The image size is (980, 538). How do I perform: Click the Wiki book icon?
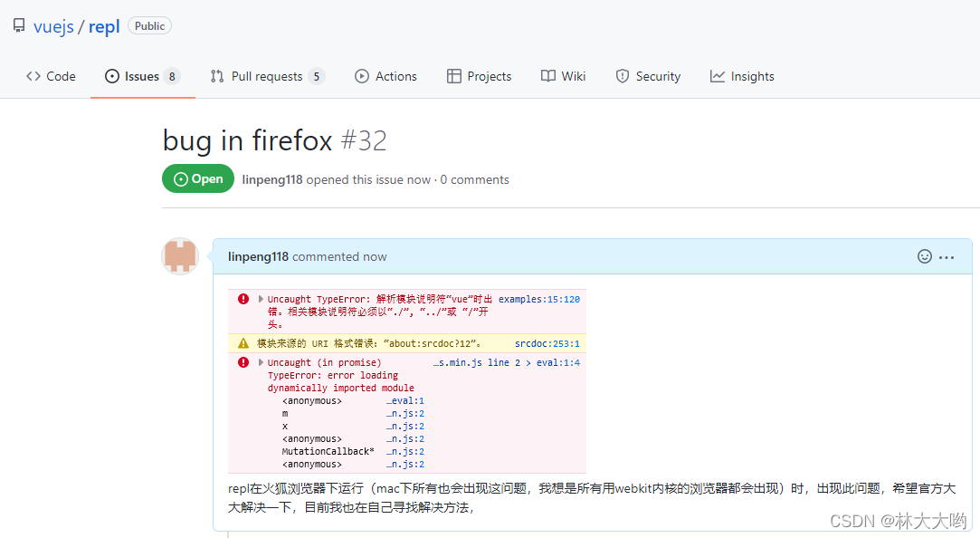pos(548,76)
